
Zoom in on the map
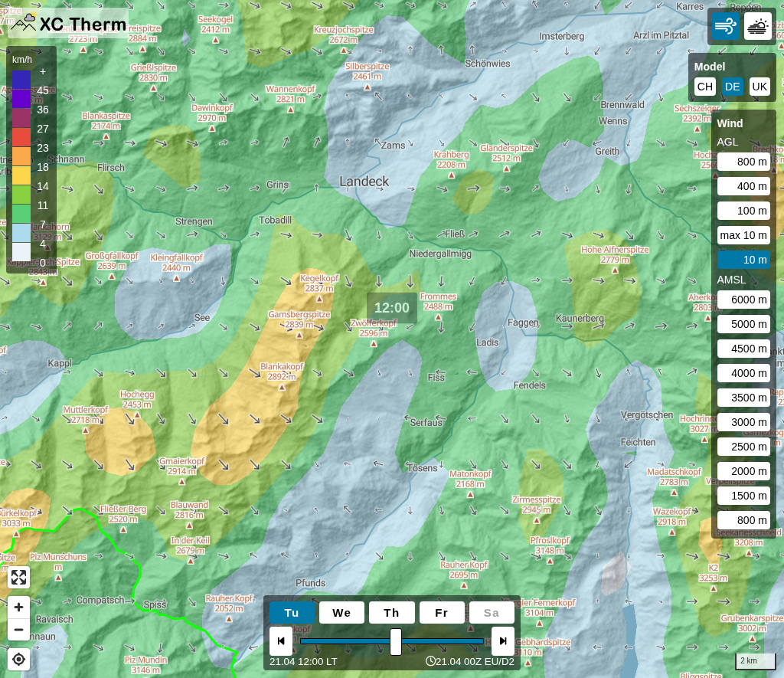pos(19,608)
